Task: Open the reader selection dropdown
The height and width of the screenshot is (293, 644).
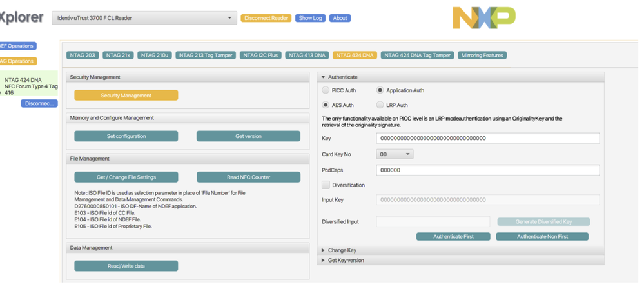Action: coord(144,18)
